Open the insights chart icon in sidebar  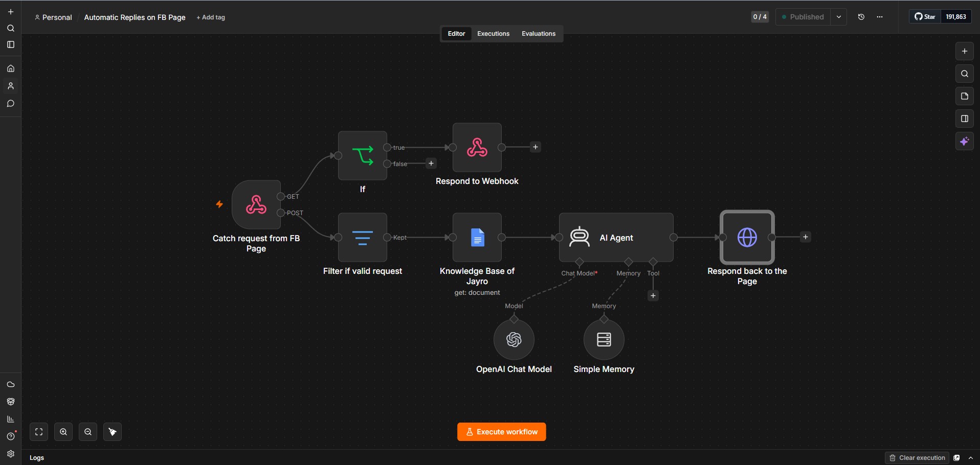[11, 419]
